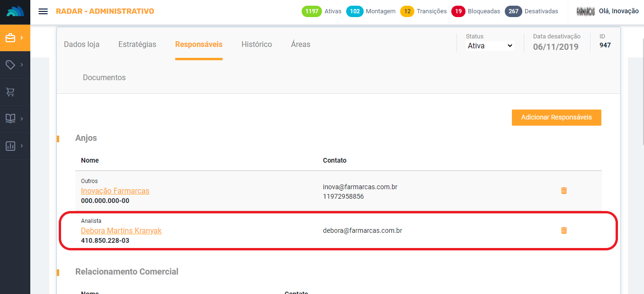The height and width of the screenshot is (294, 644).
Task: Expand the price tag menu chevron
Action: point(22,65)
